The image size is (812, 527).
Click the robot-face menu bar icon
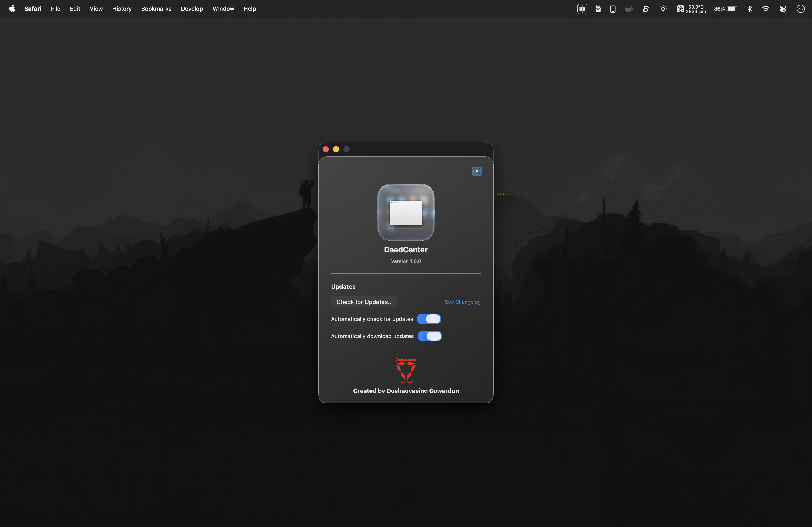coord(598,9)
